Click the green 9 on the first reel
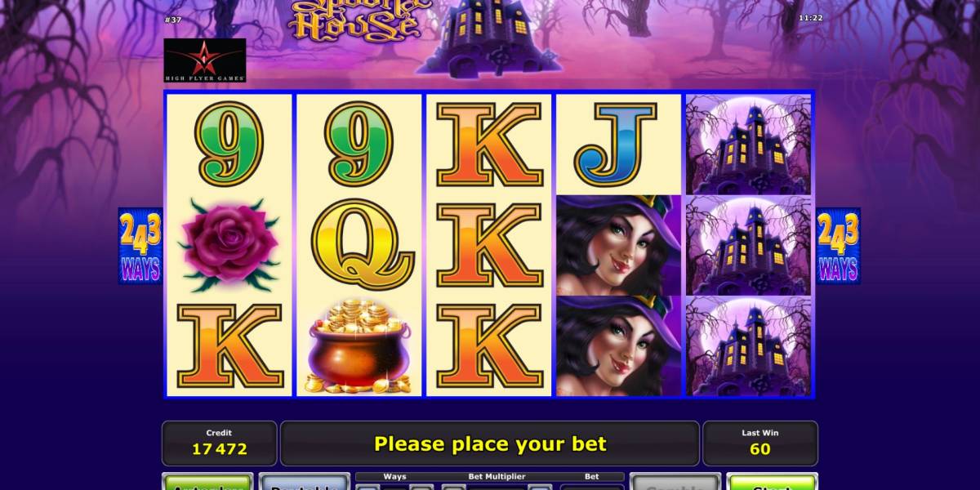 pyautogui.click(x=229, y=145)
